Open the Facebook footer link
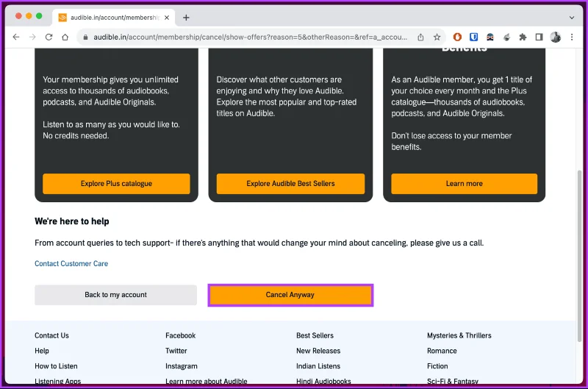The width and height of the screenshot is (588, 389). (180, 335)
